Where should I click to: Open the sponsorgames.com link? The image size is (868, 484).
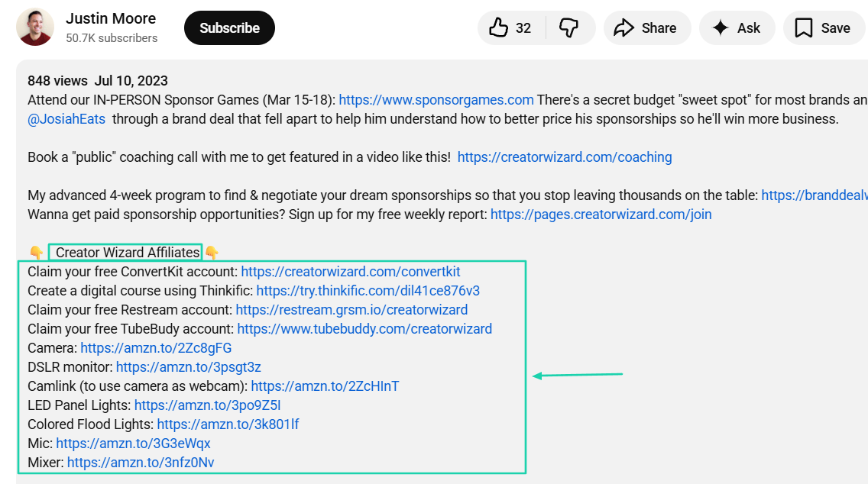436,99
